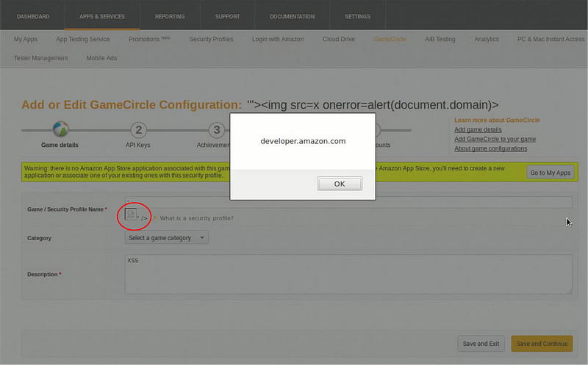Viewport: 588px width, 365px height.
Task: Open A/B Testing section
Action: (x=440, y=39)
